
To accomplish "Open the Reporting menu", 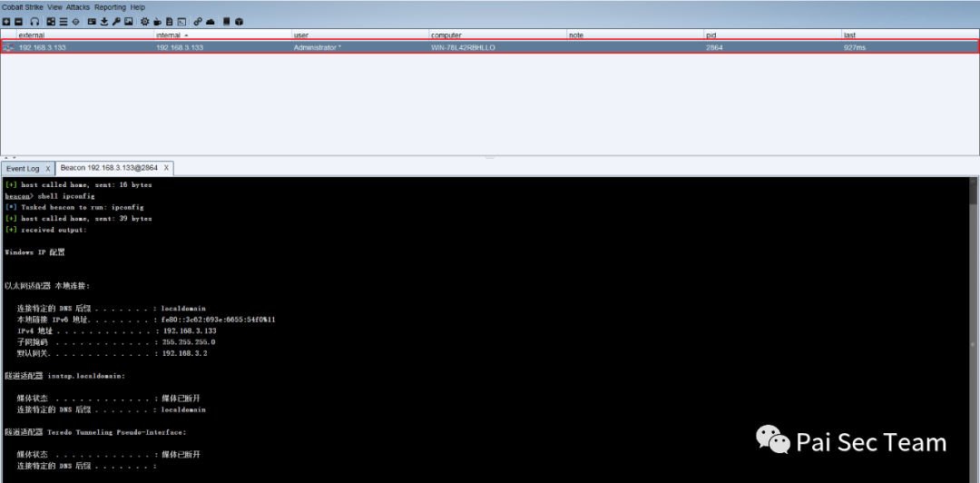I will pyautogui.click(x=110, y=7).
